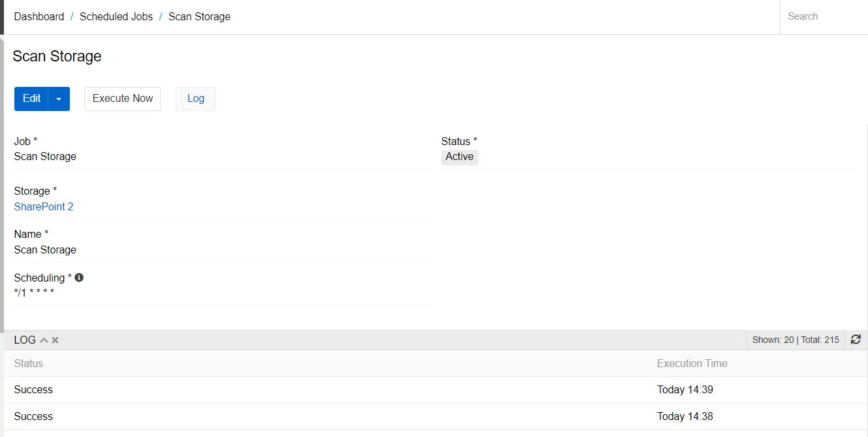Collapse the LOG panel with chevron
The image size is (868, 437).
44,340
